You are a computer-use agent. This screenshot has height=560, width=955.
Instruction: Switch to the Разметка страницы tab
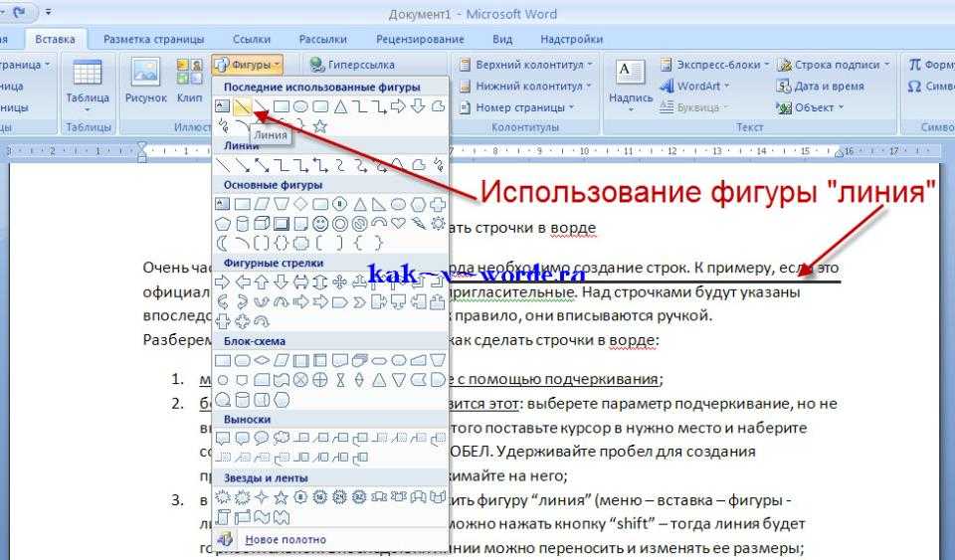[x=153, y=39]
